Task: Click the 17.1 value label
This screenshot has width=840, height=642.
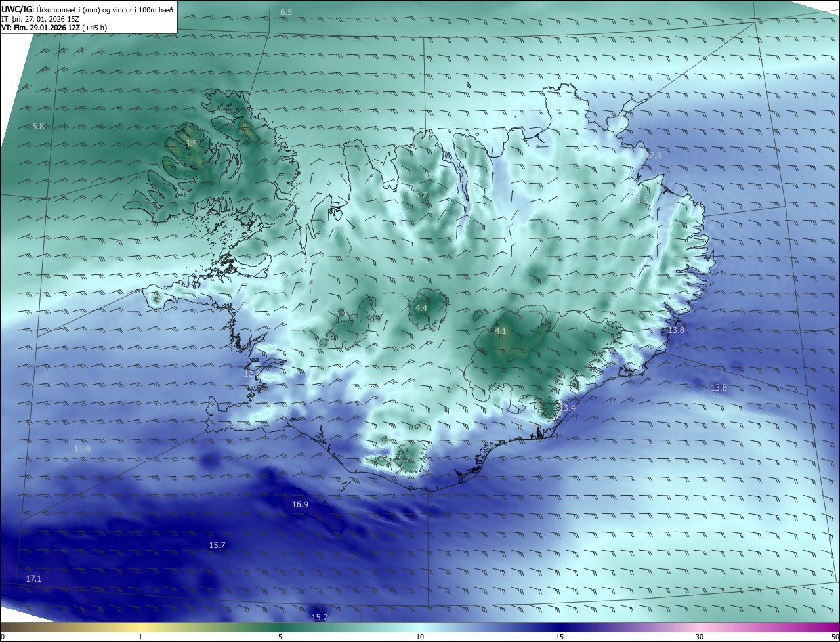Action: tap(33, 579)
